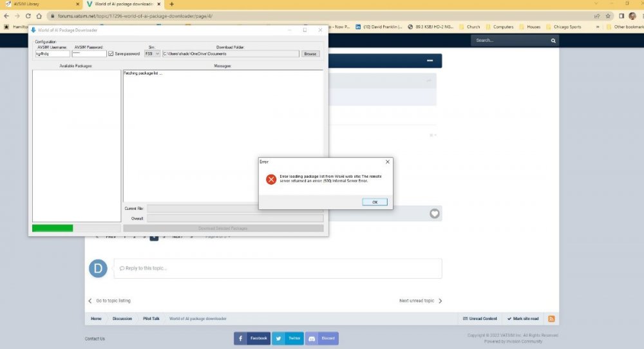Open the three-dots topic options menu

pyautogui.click(x=430, y=61)
